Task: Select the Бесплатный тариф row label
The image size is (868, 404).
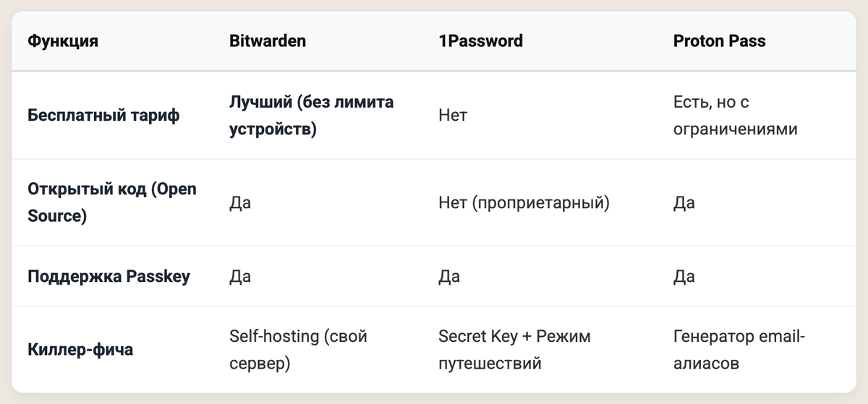Action: [103, 116]
